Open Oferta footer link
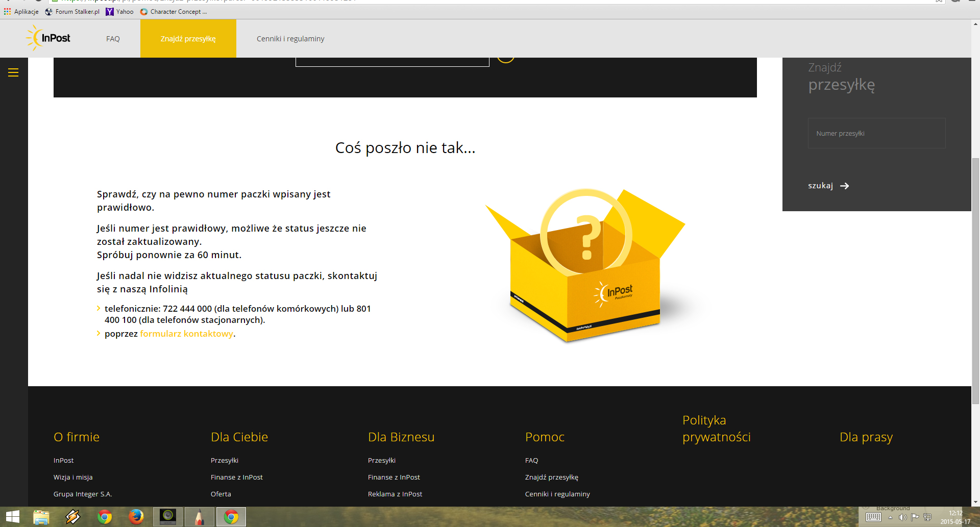 221,494
